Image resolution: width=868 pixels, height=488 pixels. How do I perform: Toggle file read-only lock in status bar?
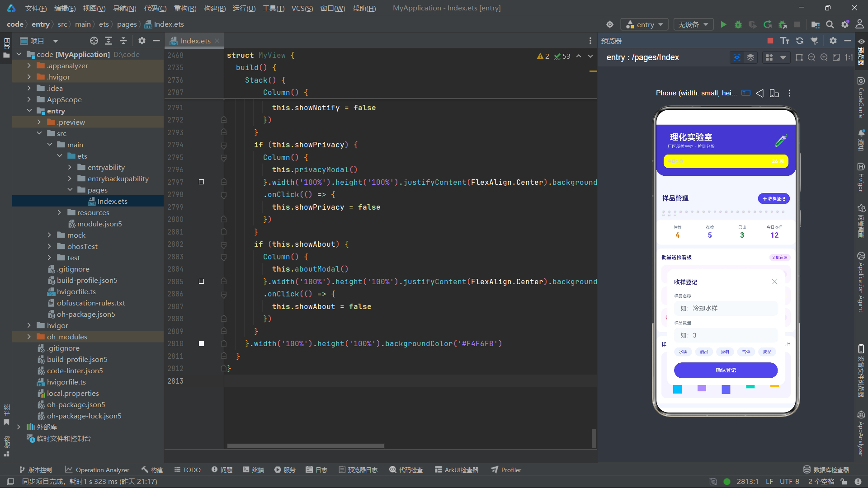click(844, 482)
